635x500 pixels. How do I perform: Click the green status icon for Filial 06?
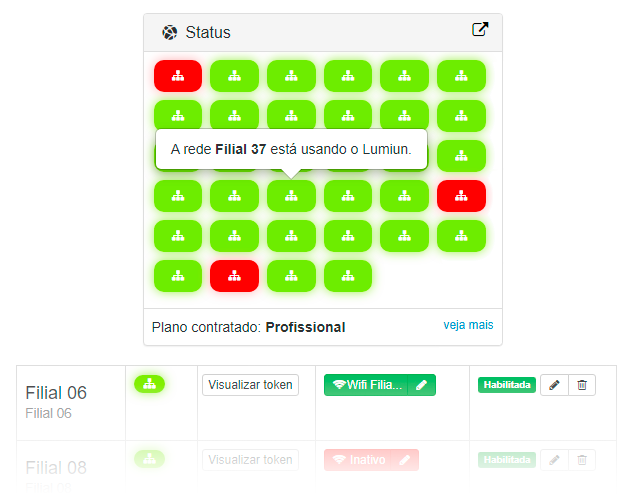pos(149,384)
